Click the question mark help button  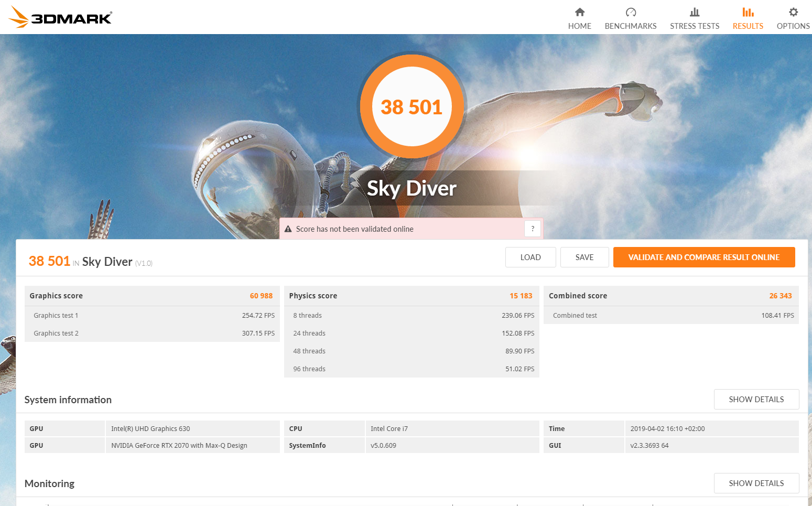[x=533, y=229]
